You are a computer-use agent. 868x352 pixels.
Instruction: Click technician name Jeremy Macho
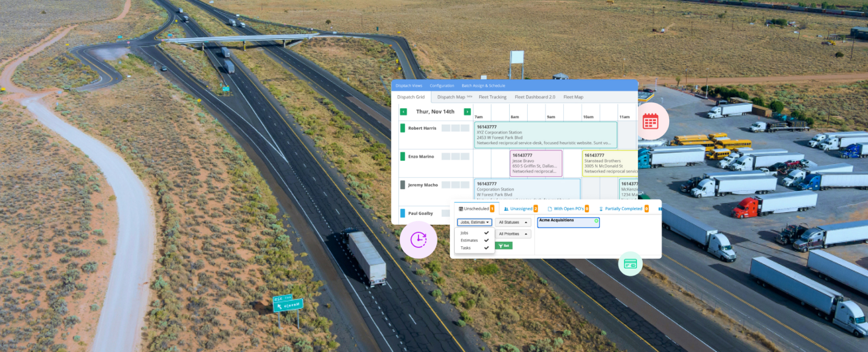pos(423,185)
